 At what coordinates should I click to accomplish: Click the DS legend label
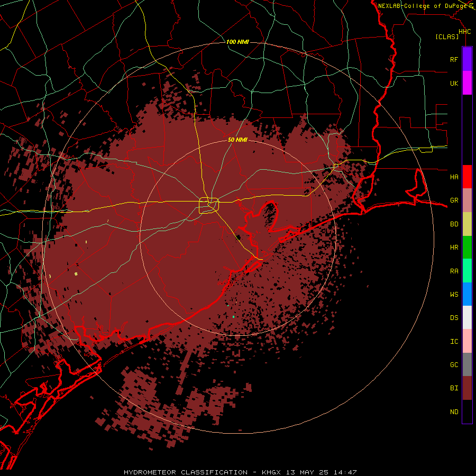point(454,318)
